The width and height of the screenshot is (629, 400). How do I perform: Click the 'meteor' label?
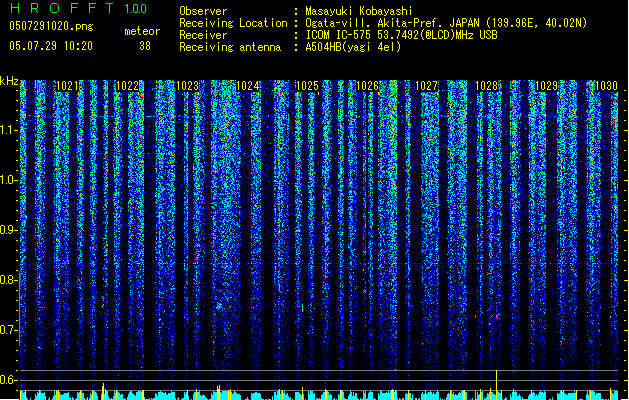pos(142,31)
